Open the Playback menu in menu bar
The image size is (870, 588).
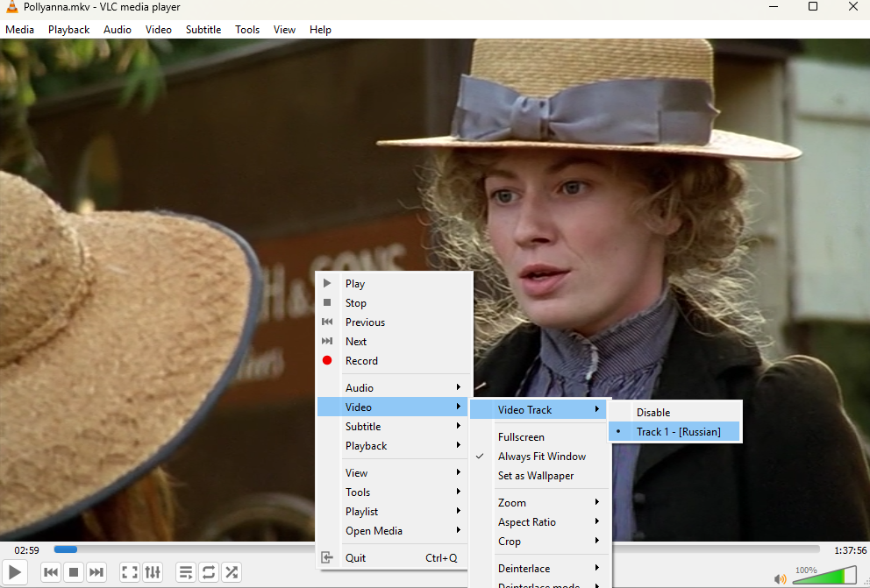pos(68,30)
